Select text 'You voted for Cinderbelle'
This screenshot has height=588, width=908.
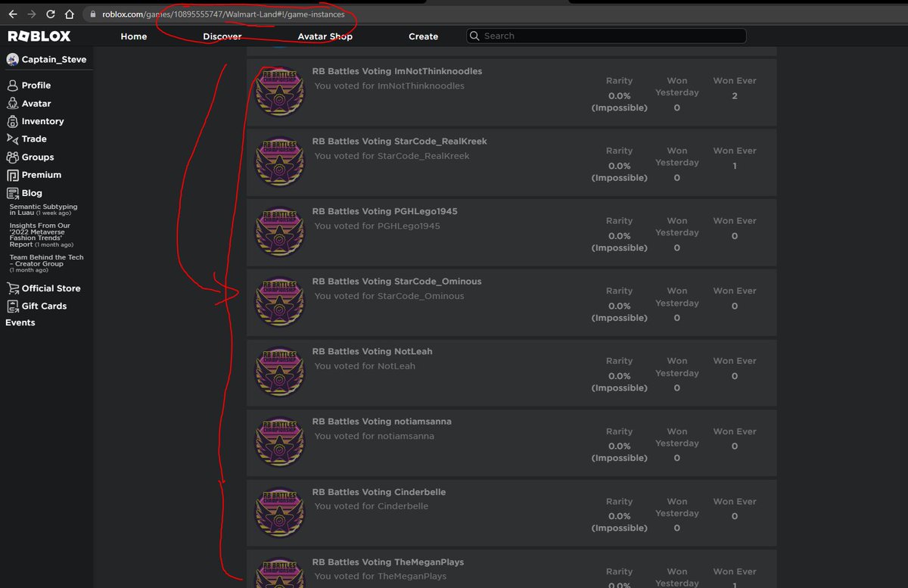click(372, 506)
